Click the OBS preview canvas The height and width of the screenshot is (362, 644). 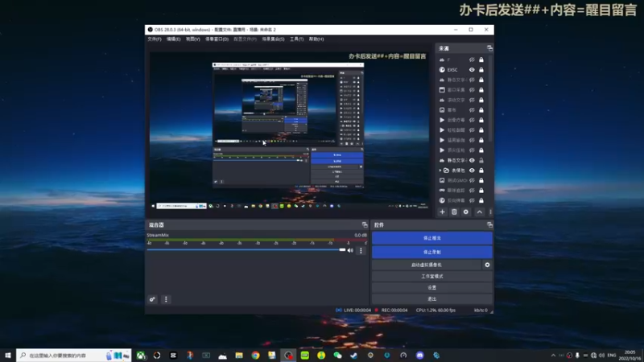[288, 132]
